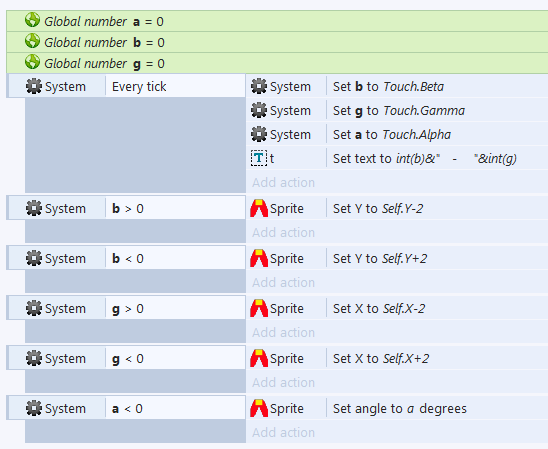
Task: Click text object T icon
Action: [259, 158]
